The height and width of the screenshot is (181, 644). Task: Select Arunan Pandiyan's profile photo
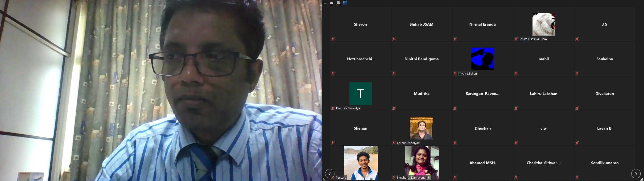421,128
